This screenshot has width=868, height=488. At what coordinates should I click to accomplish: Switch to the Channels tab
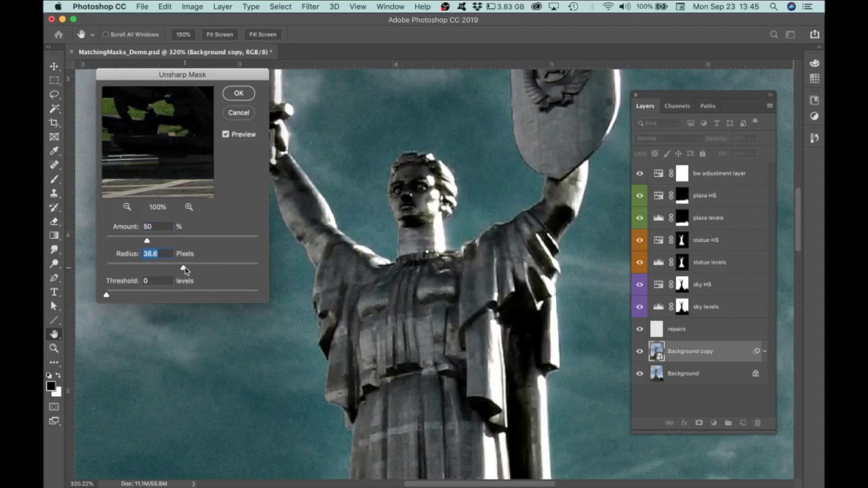(677, 106)
